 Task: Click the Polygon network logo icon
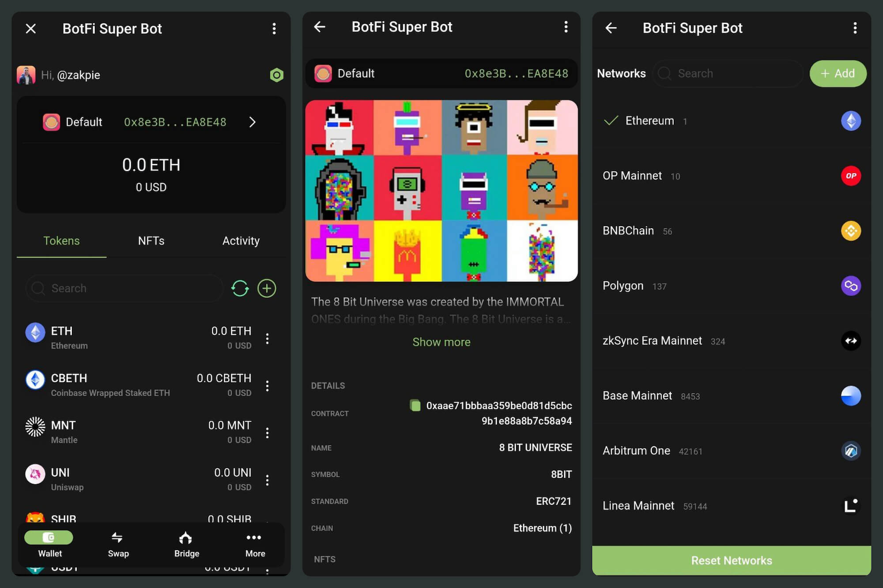click(850, 286)
